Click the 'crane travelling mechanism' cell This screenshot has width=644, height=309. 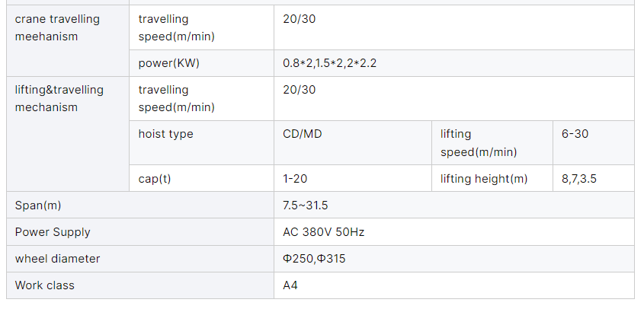[x=57, y=27]
